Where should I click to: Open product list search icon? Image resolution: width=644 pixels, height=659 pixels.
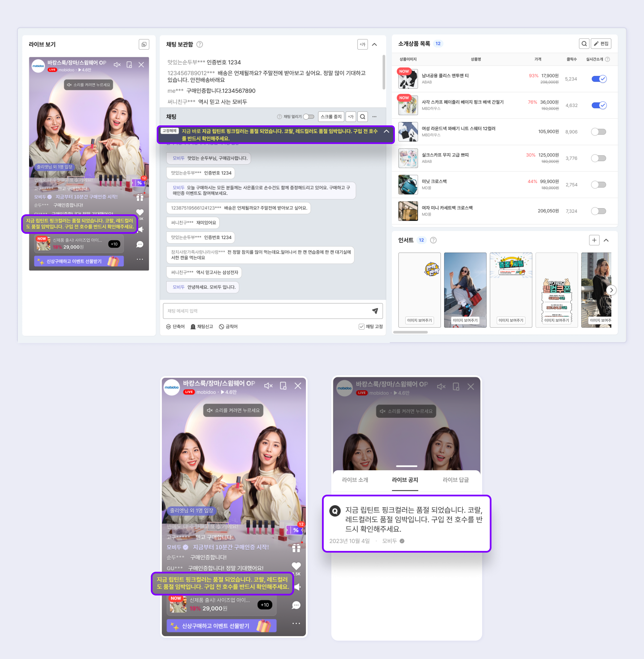(x=584, y=44)
